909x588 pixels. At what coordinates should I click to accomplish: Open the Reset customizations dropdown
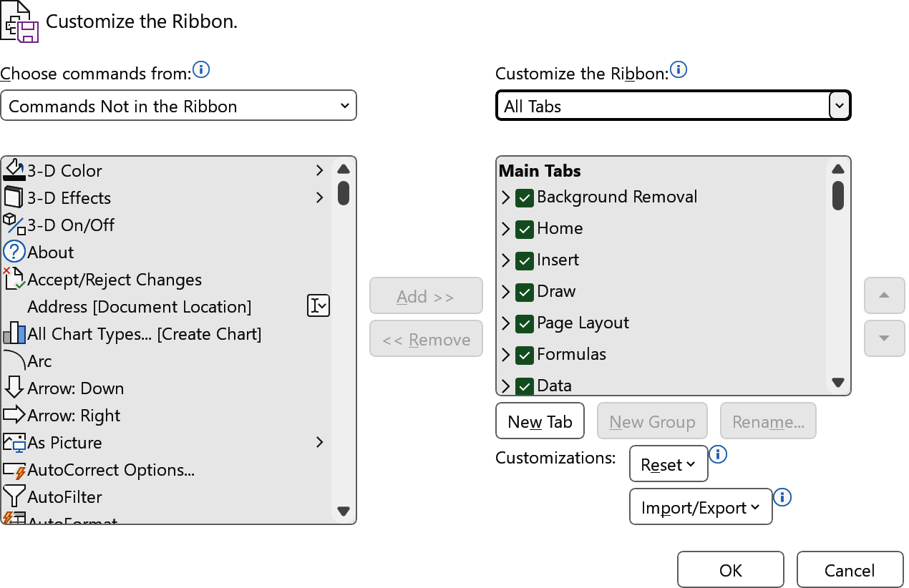tap(668, 464)
